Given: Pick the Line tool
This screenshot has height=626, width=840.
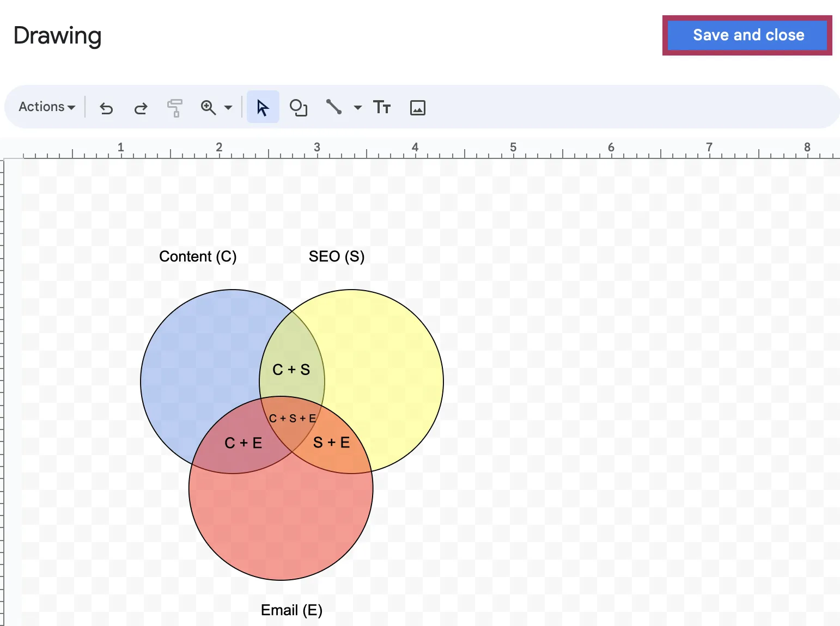Looking at the screenshot, I should [333, 107].
